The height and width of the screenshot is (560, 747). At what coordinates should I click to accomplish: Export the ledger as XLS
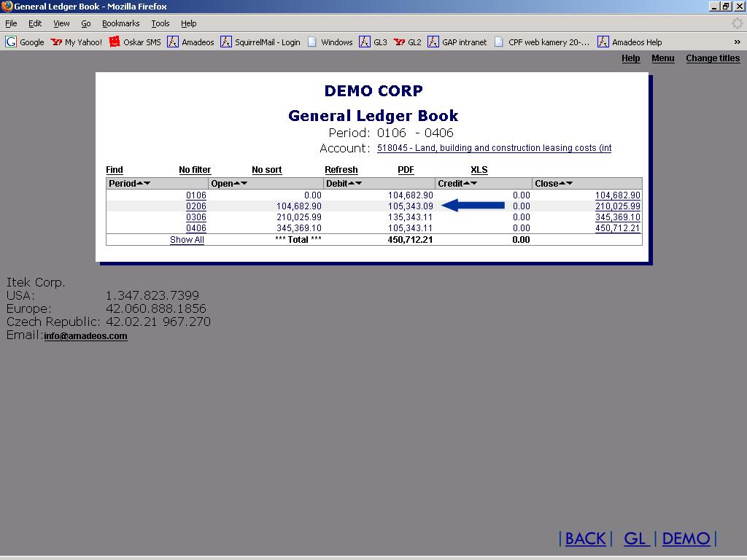[x=479, y=169]
